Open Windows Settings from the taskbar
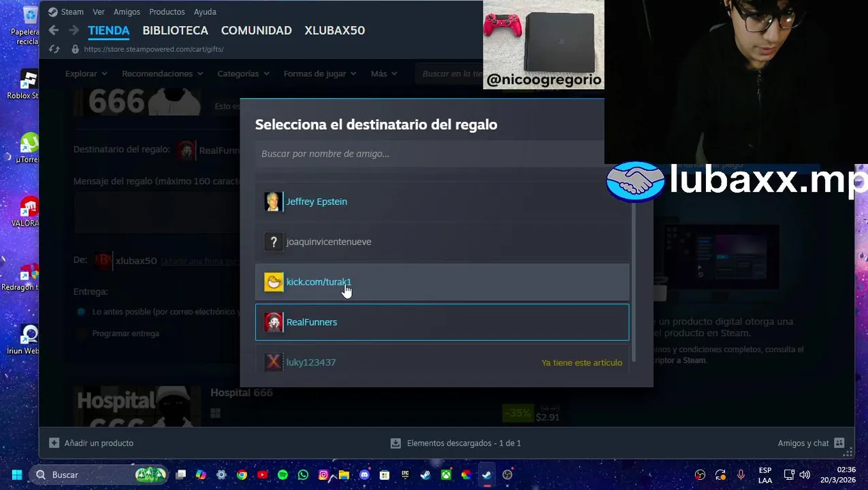 (x=221, y=475)
